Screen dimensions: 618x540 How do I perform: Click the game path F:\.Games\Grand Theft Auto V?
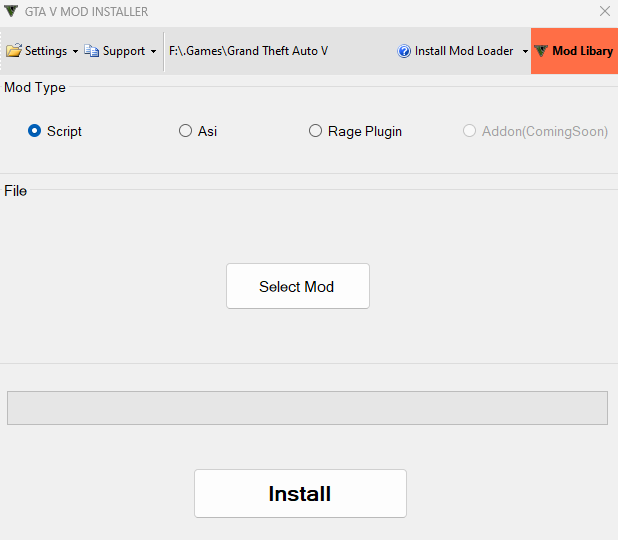[248, 51]
